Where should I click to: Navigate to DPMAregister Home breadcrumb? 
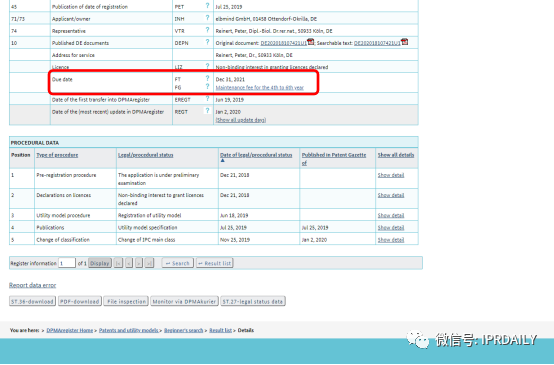point(70,330)
